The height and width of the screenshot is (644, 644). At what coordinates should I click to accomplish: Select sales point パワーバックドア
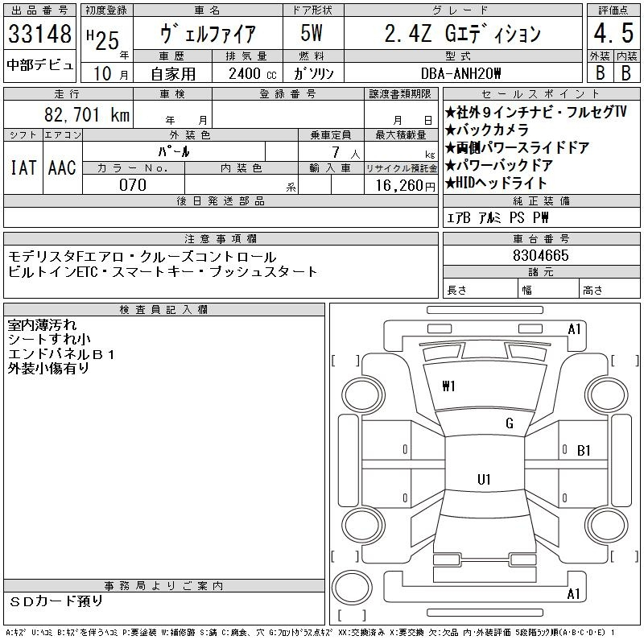click(499, 165)
